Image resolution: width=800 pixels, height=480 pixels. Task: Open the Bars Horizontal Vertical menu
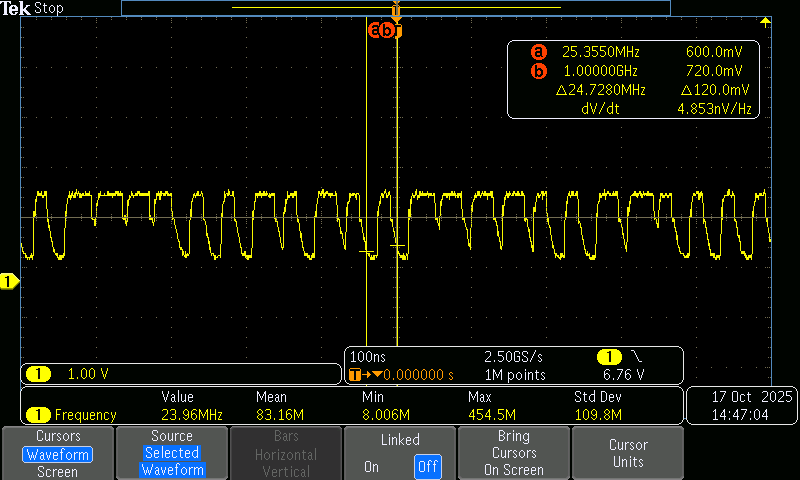[286, 453]
